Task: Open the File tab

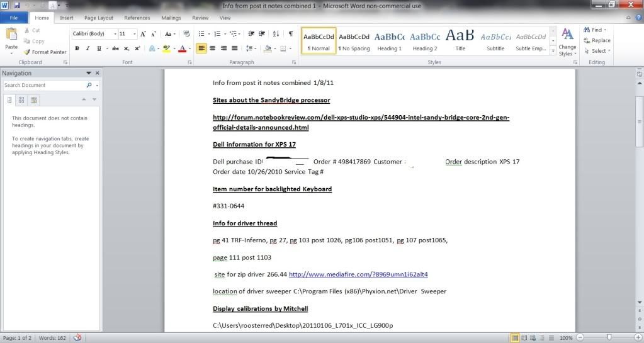Action: [x=14, y=18]
